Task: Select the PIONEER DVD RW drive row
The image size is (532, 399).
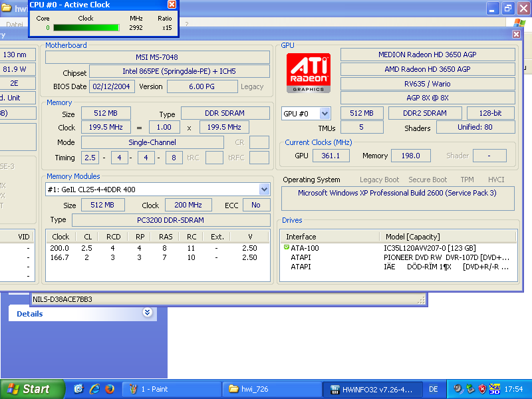Action: (398, 257)
